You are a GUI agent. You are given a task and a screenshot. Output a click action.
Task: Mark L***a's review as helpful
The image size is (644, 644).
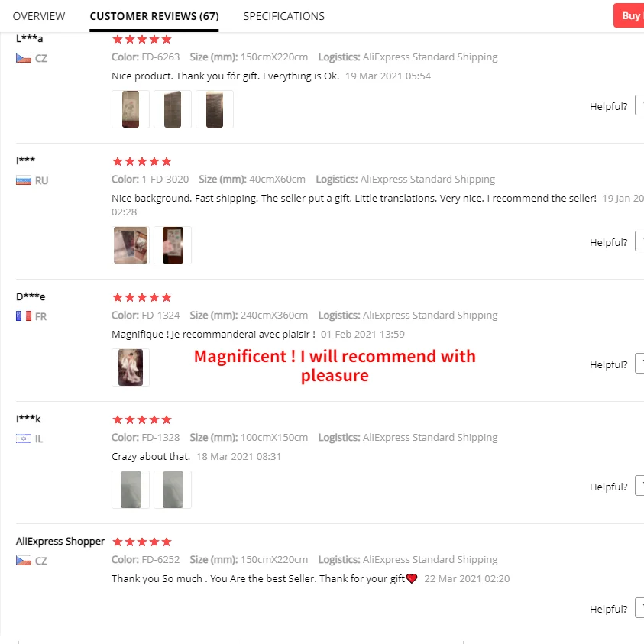click(x=639, y=106)
